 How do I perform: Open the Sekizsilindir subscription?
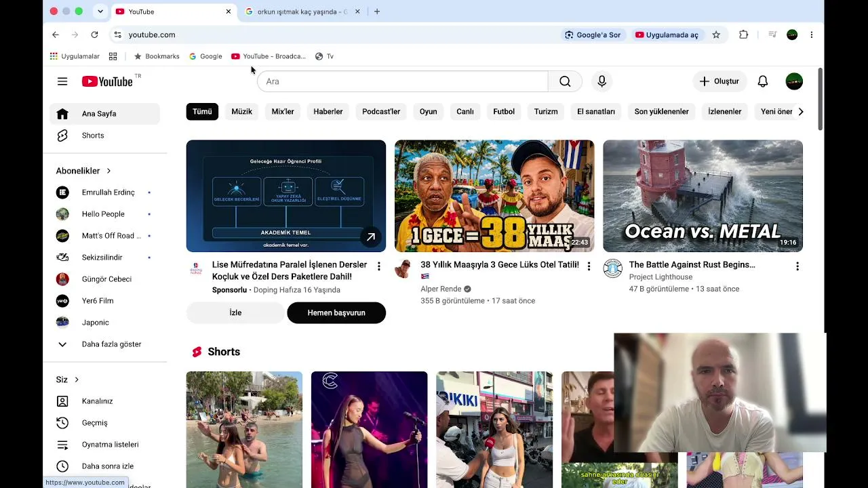tap(104, 258)
